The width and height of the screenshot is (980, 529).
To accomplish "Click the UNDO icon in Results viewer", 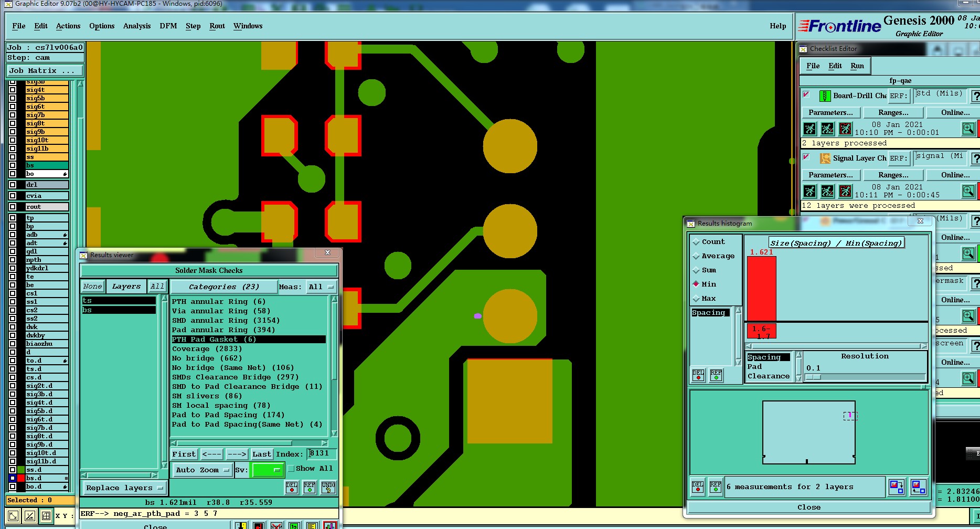I will point(328,488).
